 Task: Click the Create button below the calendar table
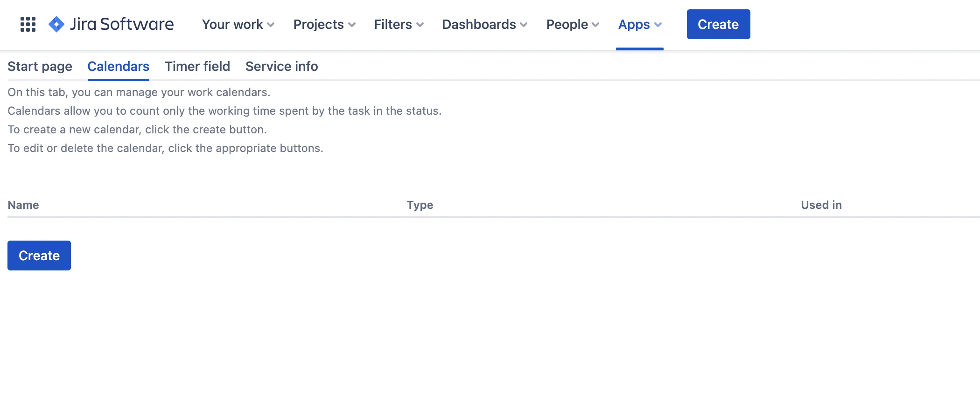39,256
